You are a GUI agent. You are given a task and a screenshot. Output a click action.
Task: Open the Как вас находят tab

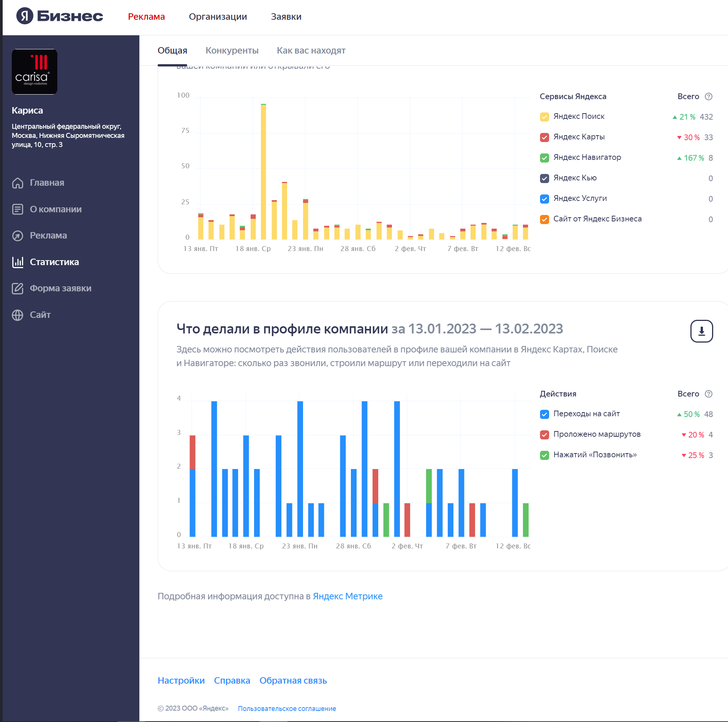pos(311,51)
